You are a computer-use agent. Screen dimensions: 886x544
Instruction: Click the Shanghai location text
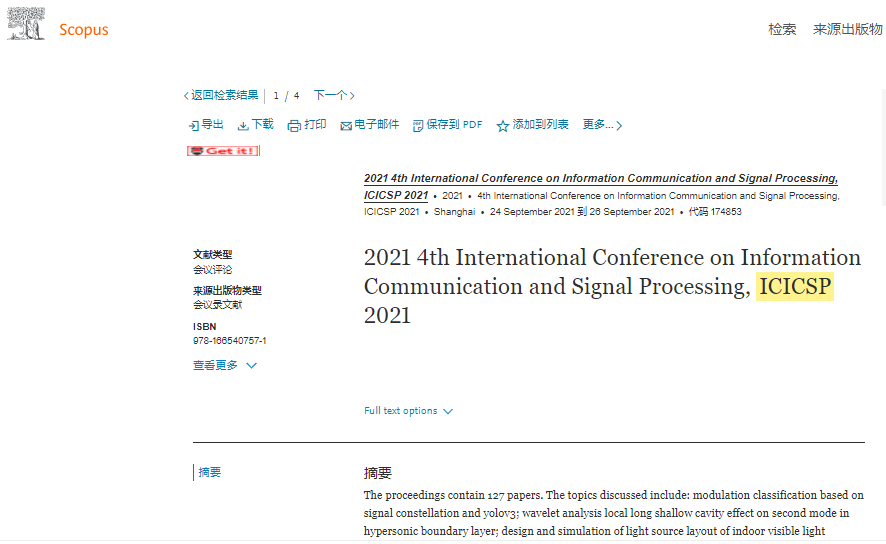454,212
